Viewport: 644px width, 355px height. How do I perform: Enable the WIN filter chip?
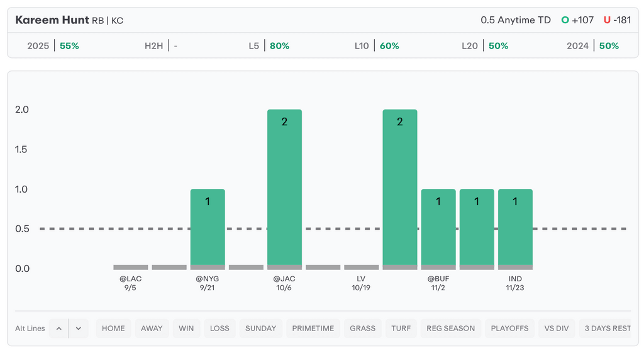pos(186,329)
